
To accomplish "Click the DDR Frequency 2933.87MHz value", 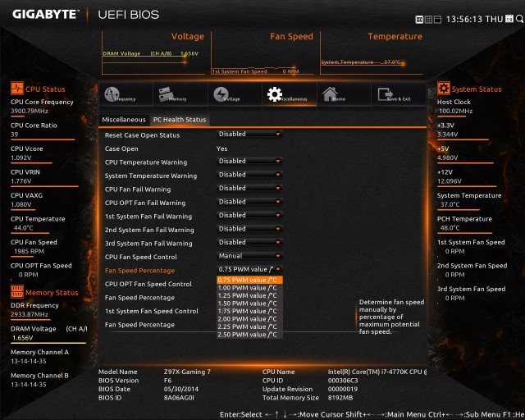I will pyautogui.click(x=30, y=314).
